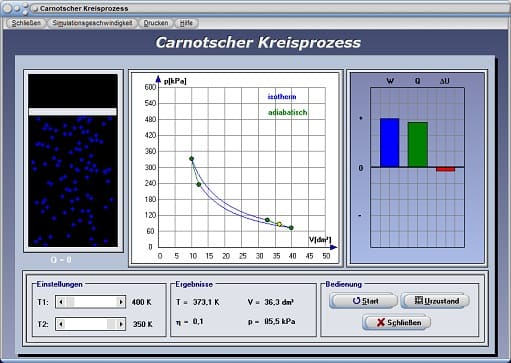Click the Start button
511x363 pixels.
point(363,301)
